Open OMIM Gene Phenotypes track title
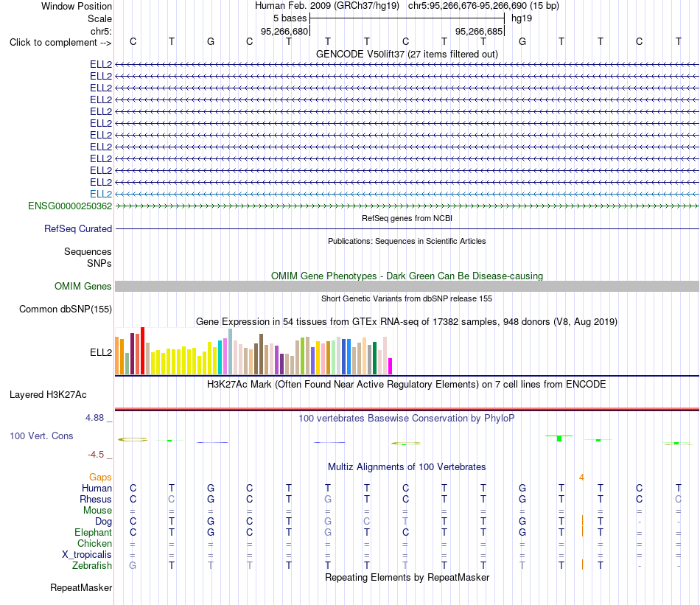Screen dimensions: 700x605 pyautogui.click(x=407, y=276)
